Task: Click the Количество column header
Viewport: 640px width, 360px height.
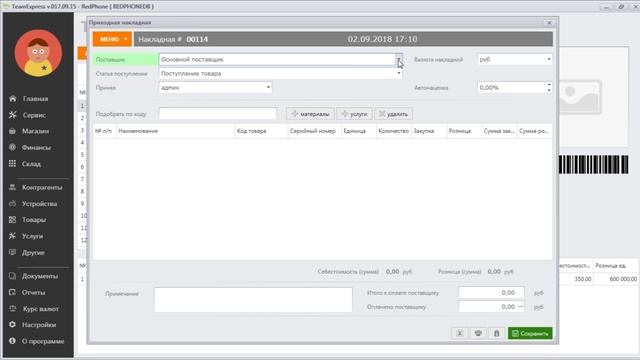Action: tap(393, 131)
